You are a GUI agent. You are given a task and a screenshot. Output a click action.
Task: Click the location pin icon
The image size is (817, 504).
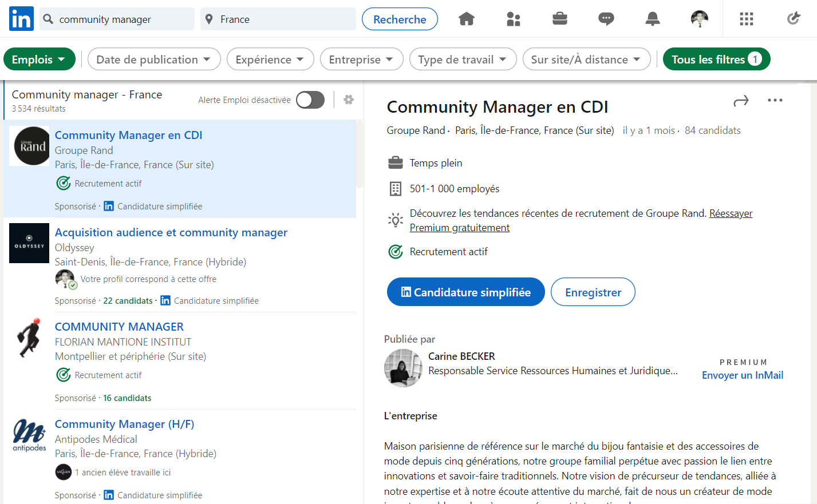[209, 19]
